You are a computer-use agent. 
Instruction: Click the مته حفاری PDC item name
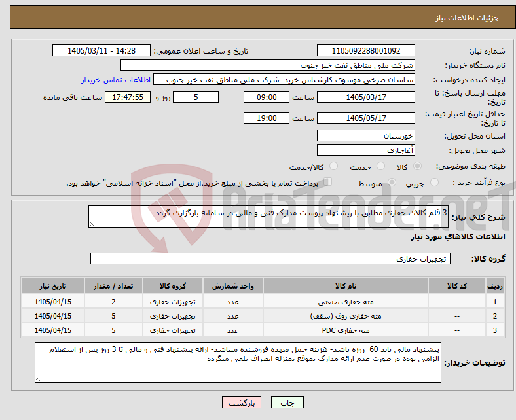(346, 330)
